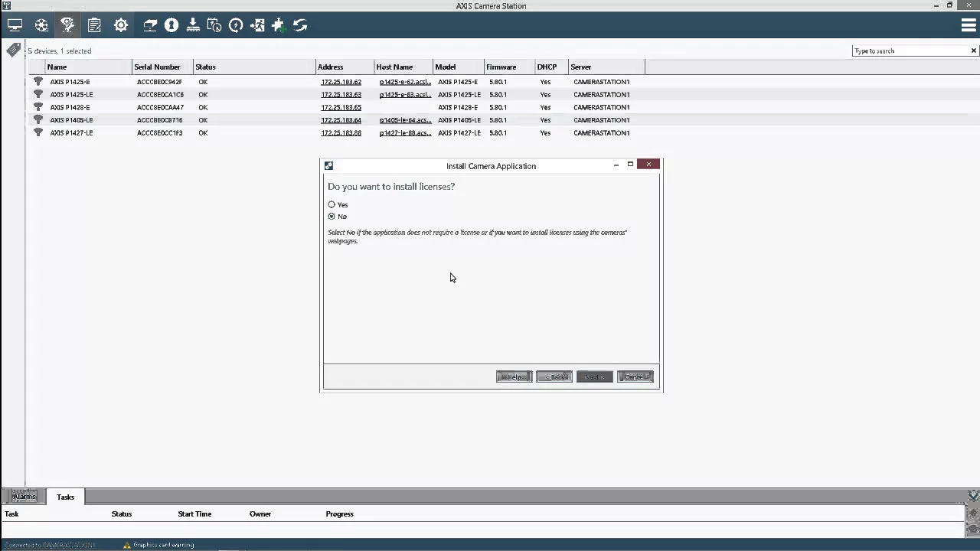Click the Add devices plus icon
The height and width of the screenshot is (551, 980).
278,25
